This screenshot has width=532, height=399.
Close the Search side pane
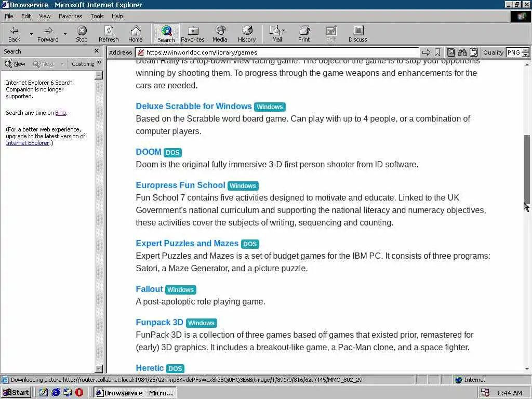(97, 51)
